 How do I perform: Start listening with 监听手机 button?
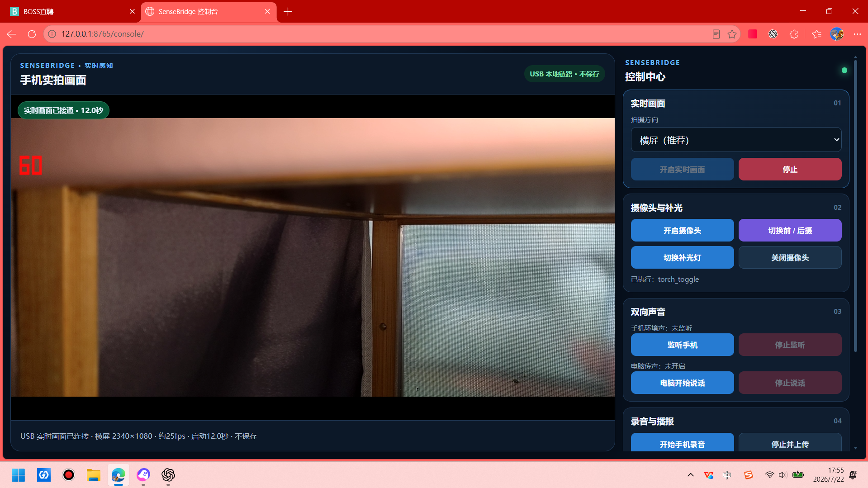point(682,345)
